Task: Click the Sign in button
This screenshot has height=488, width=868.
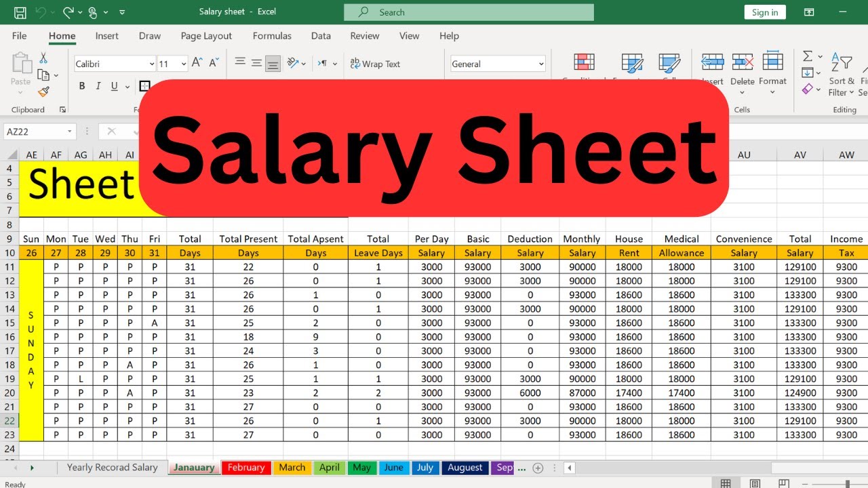Action: pyautogui.click(x=765, y=12)
